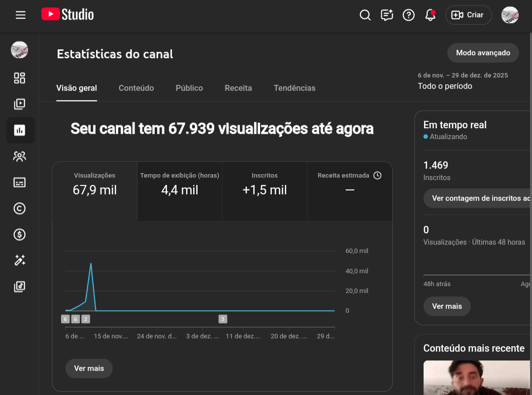Open the hamburger navigation menu
This screenshot has height=395, width=532.
[x=21, y=15]
